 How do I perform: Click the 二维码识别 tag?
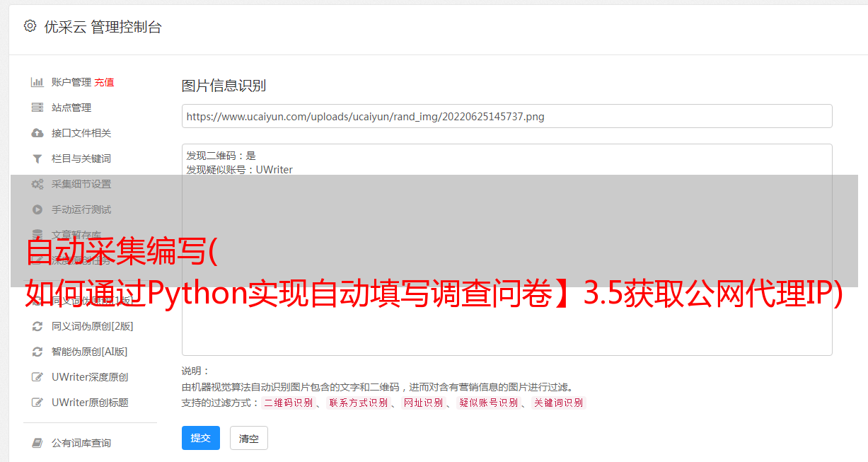[289, 403]
